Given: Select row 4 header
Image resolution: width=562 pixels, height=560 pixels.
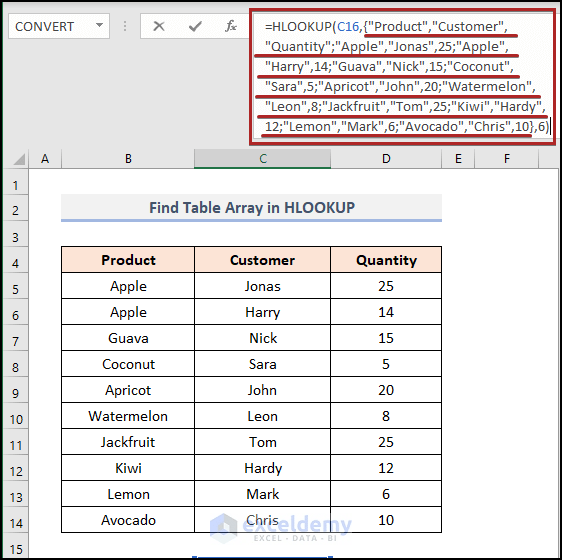Looking at the screenshot, I should (x=16, y=260).
